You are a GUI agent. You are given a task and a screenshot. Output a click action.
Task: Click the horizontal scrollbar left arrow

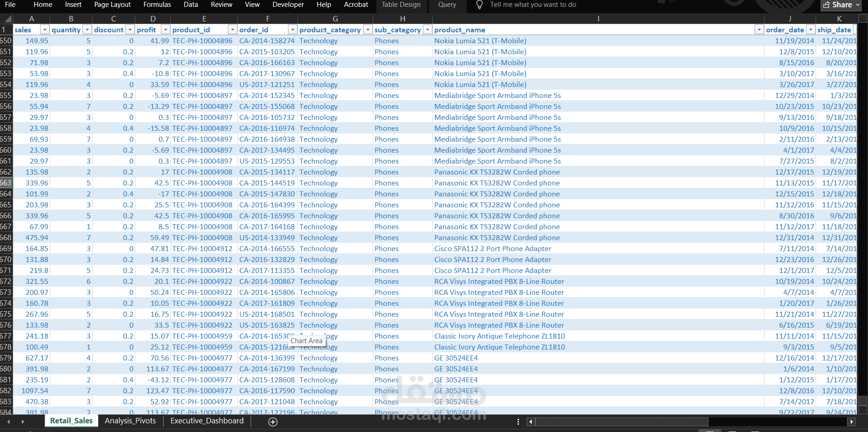(530, 422)
